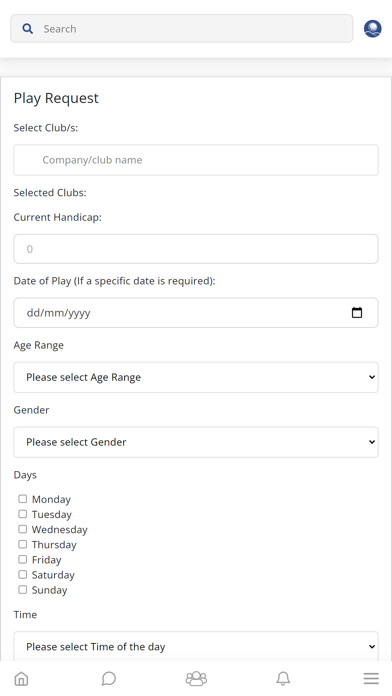The width and height of the screenshot is (392, 696).
Task: Open the hamburger menu icon
Action: tap(371, 678)
